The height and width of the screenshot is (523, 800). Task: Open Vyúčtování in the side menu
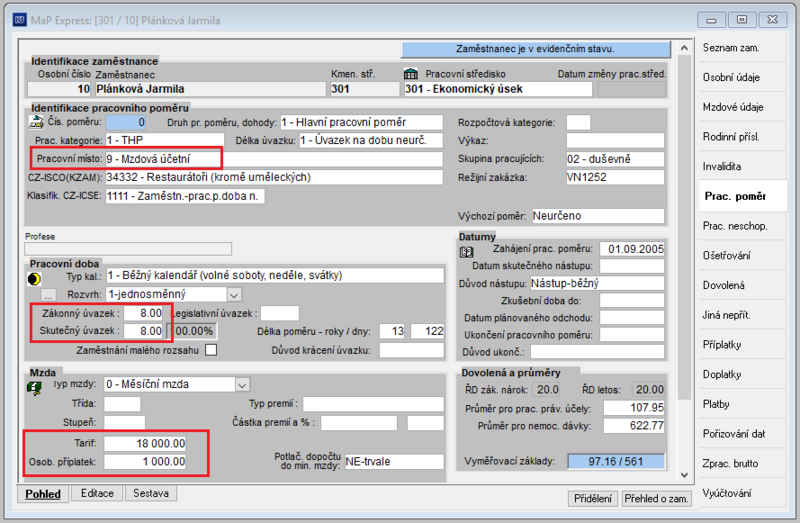(742, 493)
